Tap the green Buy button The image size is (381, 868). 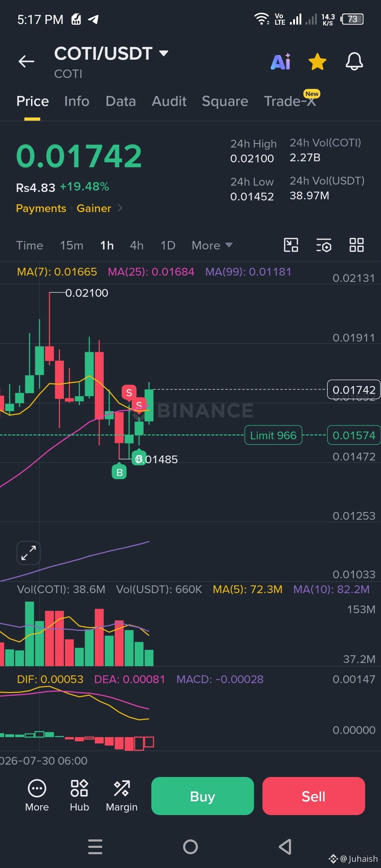202,796
